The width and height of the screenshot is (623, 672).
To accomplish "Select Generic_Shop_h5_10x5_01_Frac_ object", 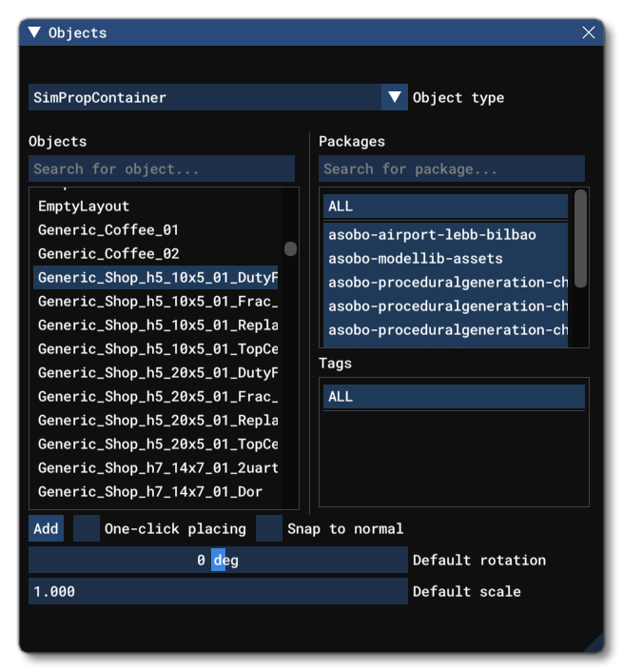I will tap(155, 302).
